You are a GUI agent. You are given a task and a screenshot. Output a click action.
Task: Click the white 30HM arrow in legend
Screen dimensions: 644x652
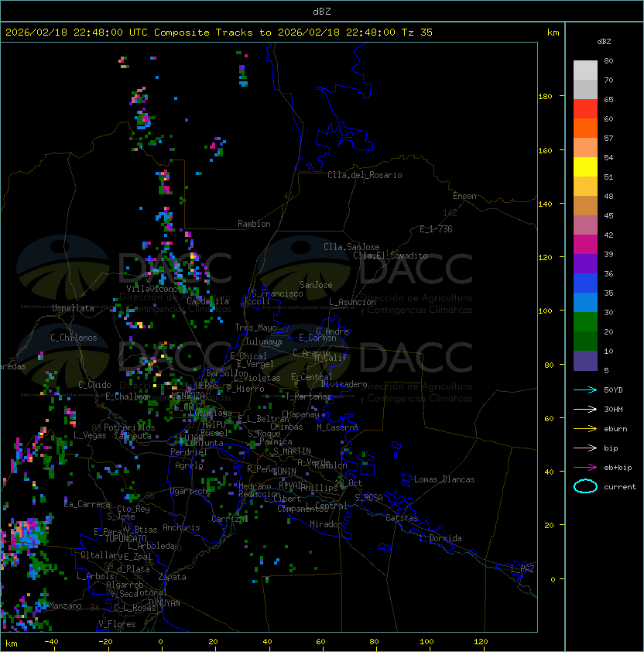click(585, 410)
